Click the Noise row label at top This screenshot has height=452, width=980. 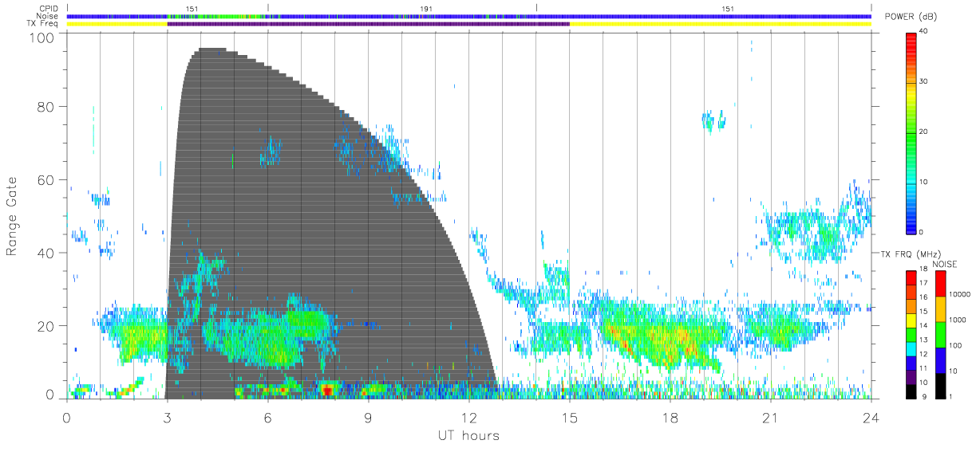(x=48, y=16)
